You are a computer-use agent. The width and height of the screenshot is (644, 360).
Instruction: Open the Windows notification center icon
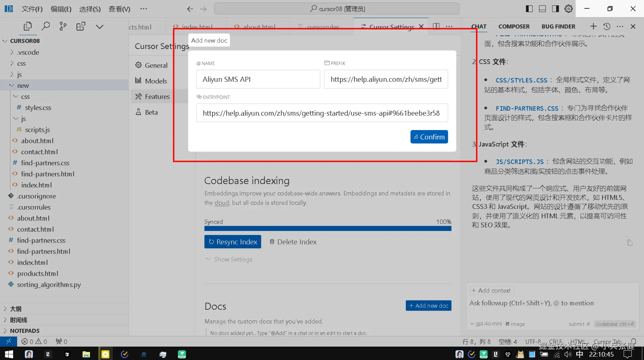[x=628, y=354]
